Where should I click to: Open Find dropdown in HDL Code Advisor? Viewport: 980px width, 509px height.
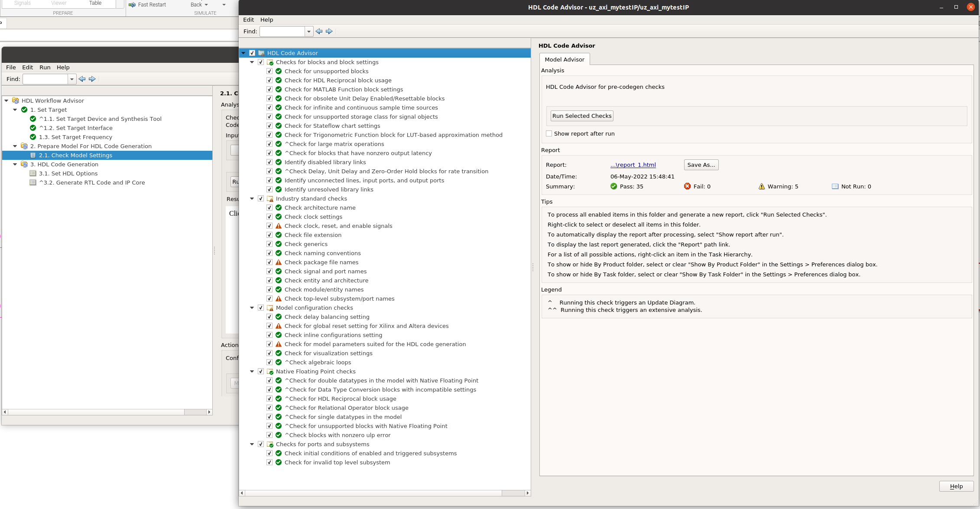tap(308, 31)
